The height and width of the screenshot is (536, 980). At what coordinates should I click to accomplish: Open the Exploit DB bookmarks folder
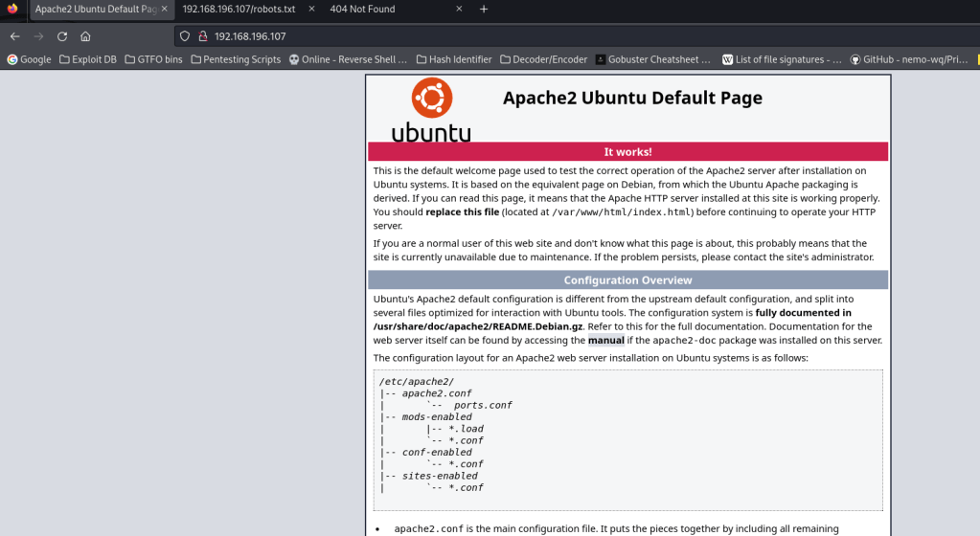coord(87,59)
